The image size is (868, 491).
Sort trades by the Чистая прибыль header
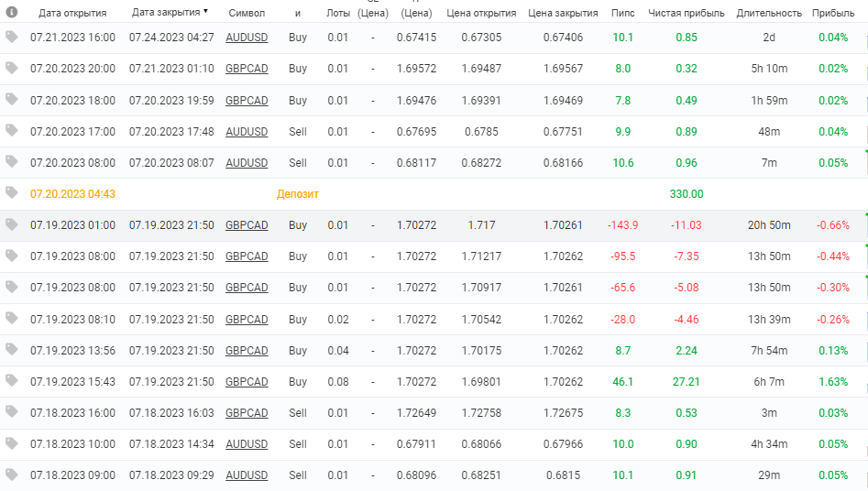(686, 13)
